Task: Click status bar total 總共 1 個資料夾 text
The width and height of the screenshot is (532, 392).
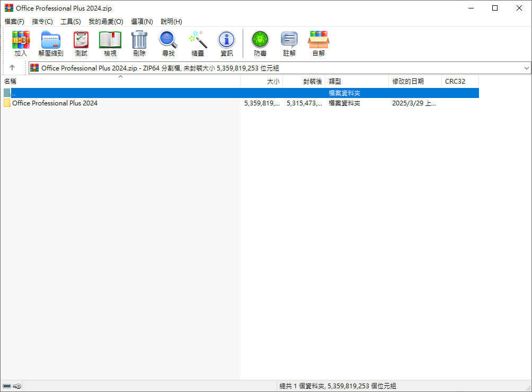Action: (x=338, y=386)
